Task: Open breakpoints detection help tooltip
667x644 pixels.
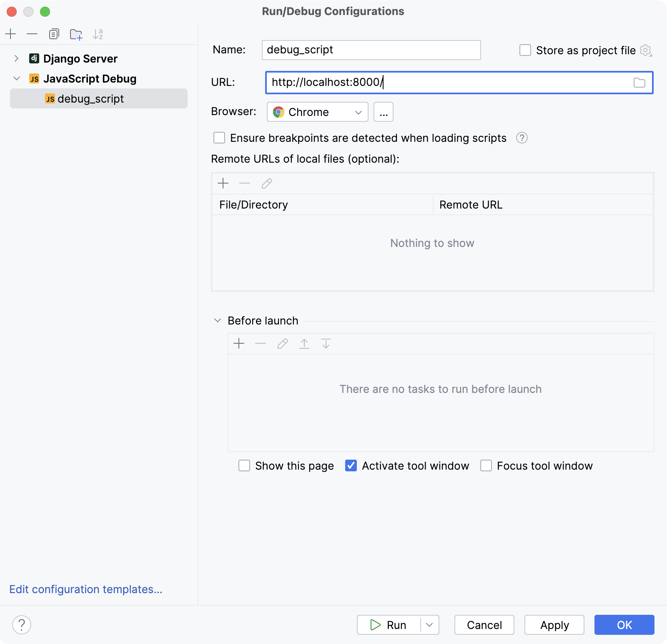Action: 522,138
